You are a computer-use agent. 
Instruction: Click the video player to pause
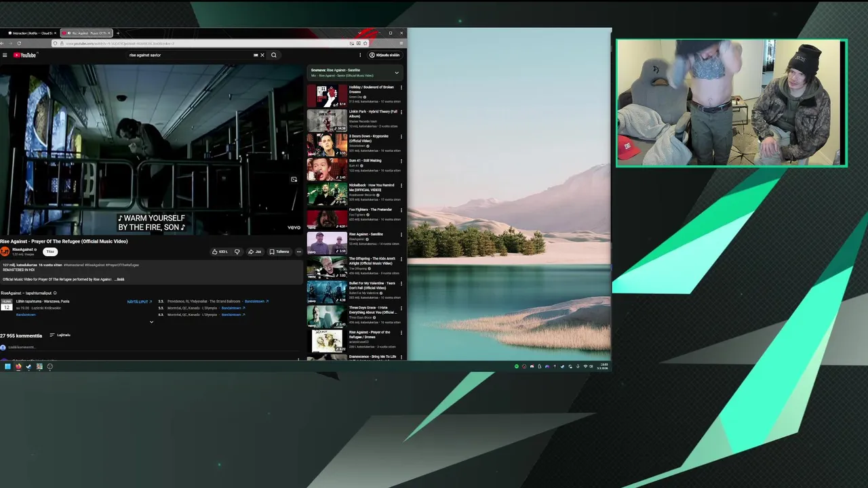coord(151,149)
